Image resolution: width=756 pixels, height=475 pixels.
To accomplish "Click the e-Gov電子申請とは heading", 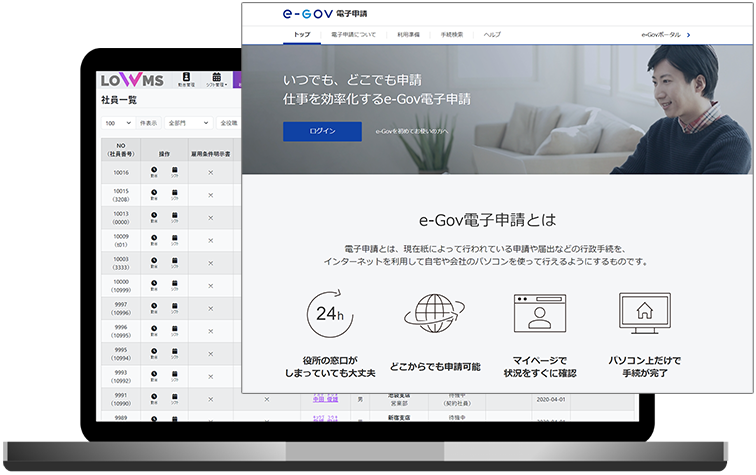I will click(487, 220).
